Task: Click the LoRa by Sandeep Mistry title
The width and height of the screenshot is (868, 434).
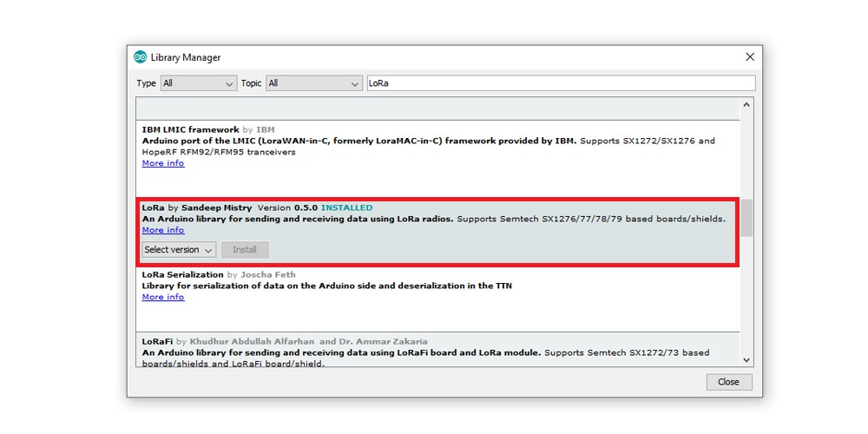Action: (x=196, y=208)
